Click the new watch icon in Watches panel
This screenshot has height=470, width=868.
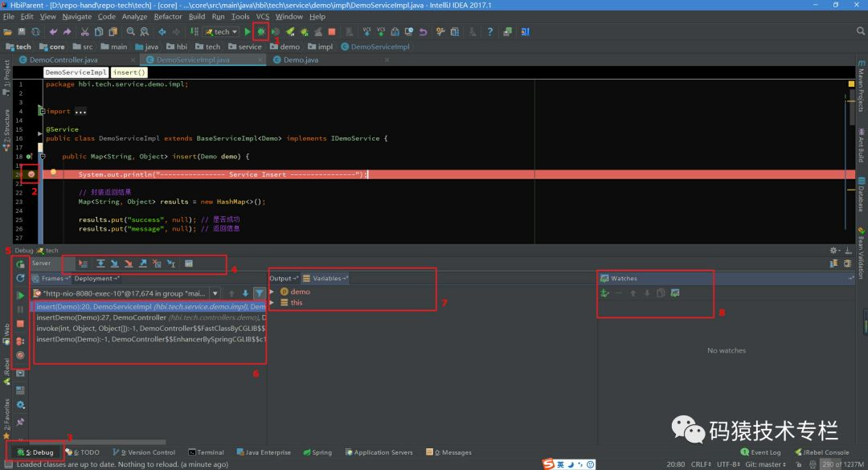point(605,293)
